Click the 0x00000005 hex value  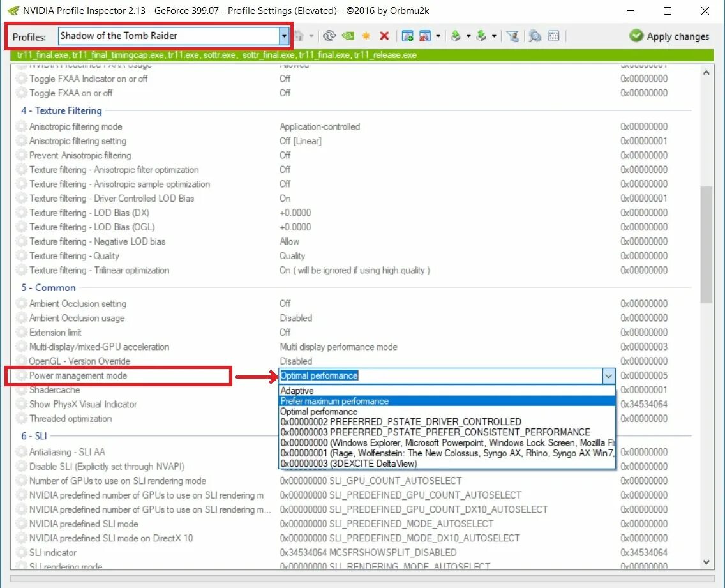click(x=644, y=375)
